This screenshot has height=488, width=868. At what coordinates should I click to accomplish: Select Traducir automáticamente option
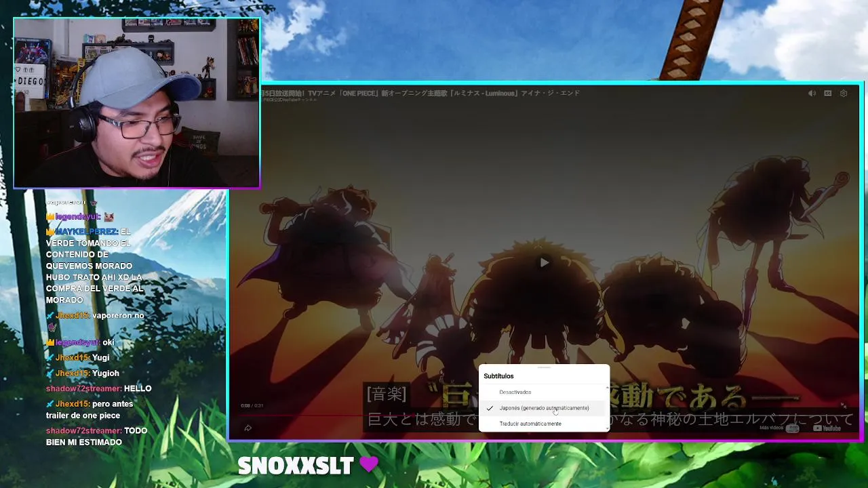click(x=544, y=424)
